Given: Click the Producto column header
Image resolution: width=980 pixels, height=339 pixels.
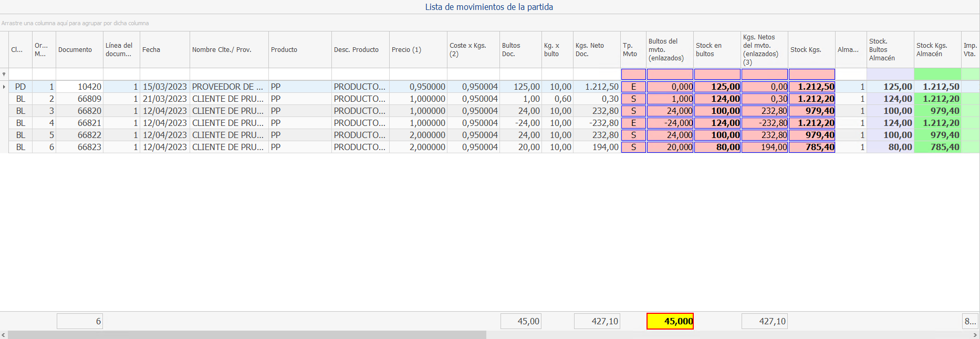Looking at the screenshot, I should pyautogui.click(x=300, y=50).
